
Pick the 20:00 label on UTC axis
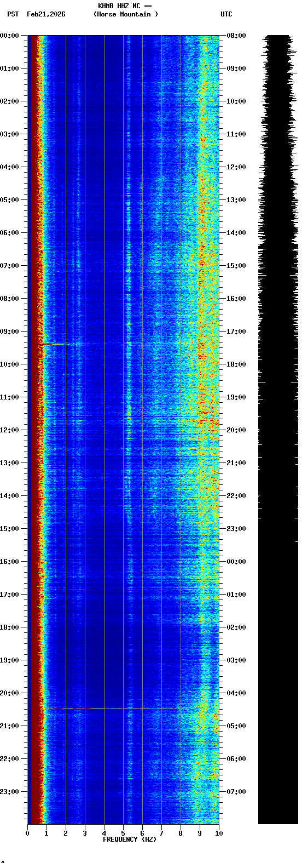pyautogui.click(x=236, y=430)
